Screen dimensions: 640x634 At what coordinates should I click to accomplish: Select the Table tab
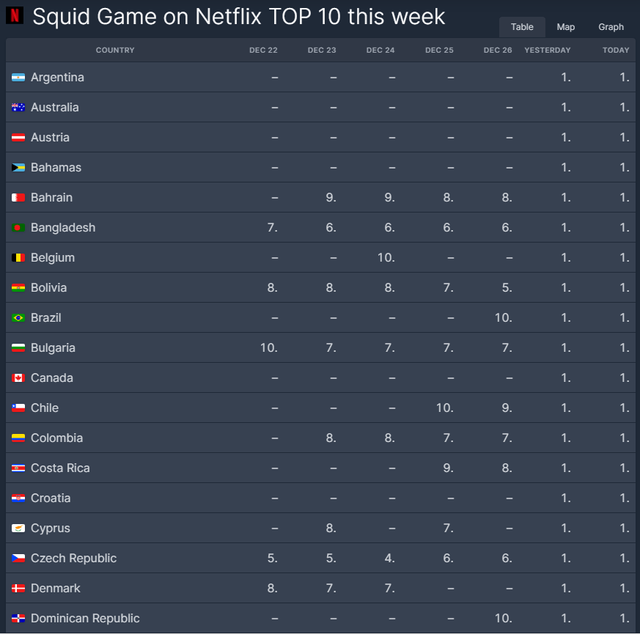pos(522,27)
